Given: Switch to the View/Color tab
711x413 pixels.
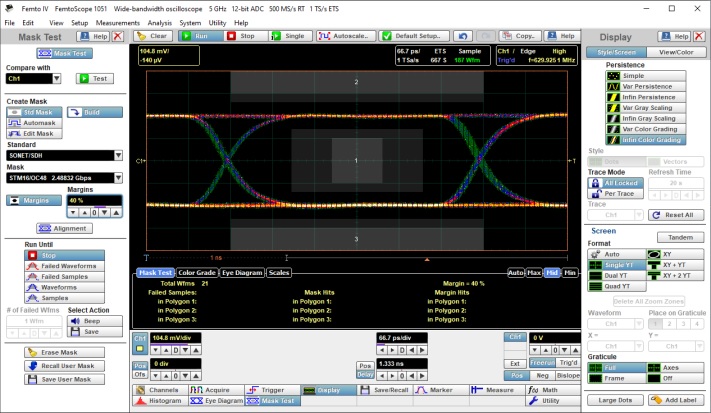Looking at the screenshot, I should tap(675, 52).
